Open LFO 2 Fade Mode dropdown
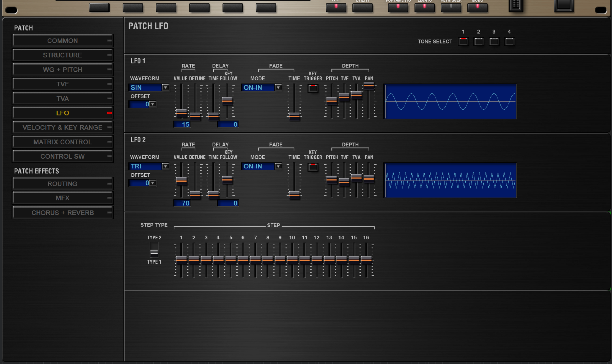The width and height of the screenshot is (612, 364). pyautogui.click(x=278, y=166)
